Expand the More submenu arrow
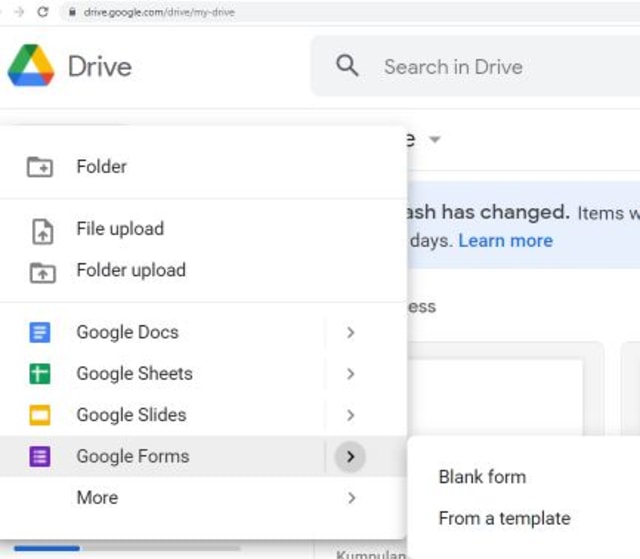The image size is (640, 559). click(351, 498)
